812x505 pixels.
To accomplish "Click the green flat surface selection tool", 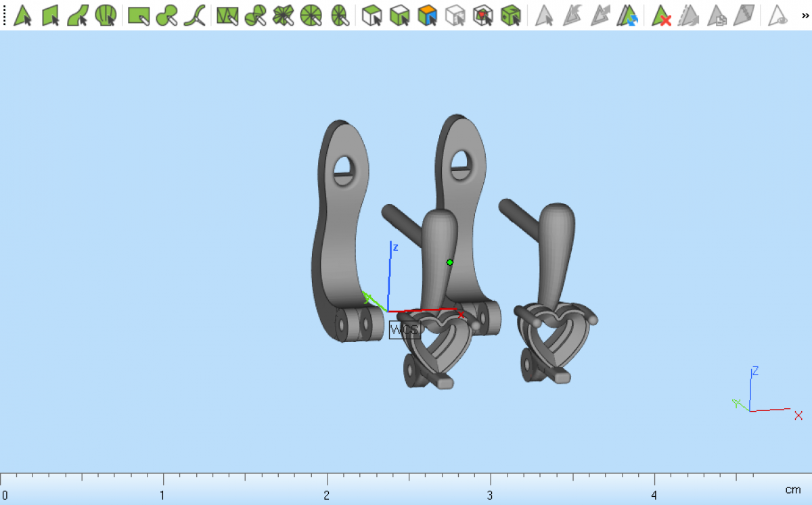I will pos(51,15).
